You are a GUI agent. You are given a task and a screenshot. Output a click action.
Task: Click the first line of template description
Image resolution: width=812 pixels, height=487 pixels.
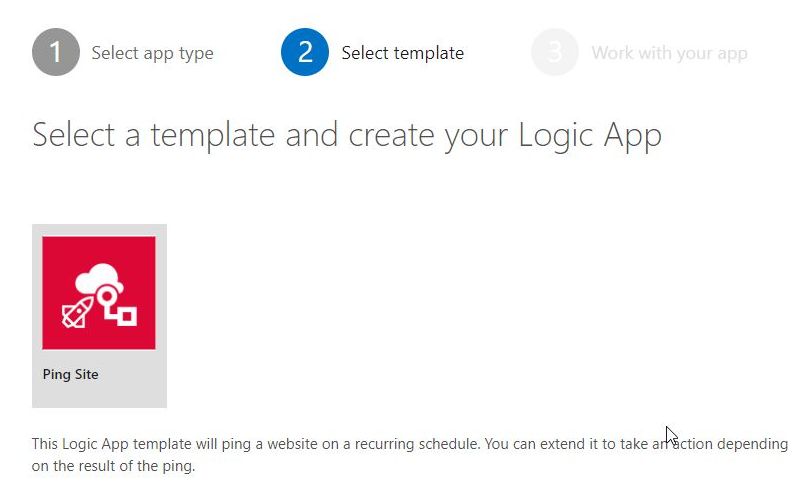[300, 443]
